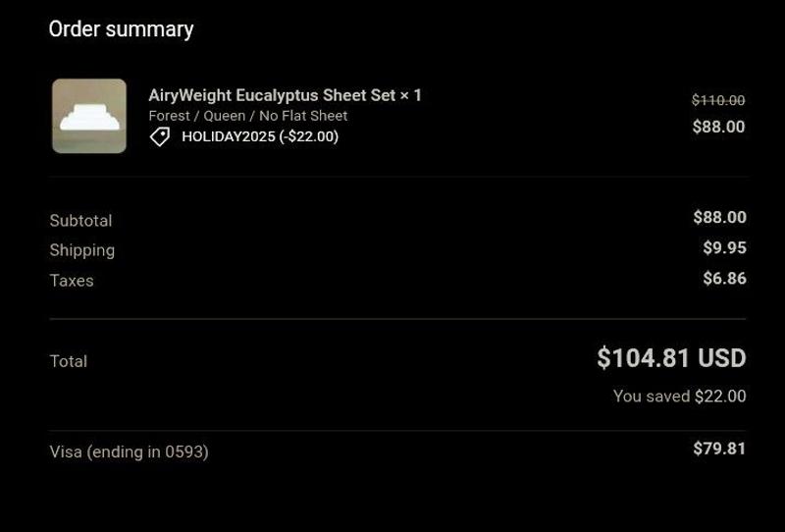Click the You saved $22.00 message
This screenshot has height=532, width=785.
click(x=679, y=397)
